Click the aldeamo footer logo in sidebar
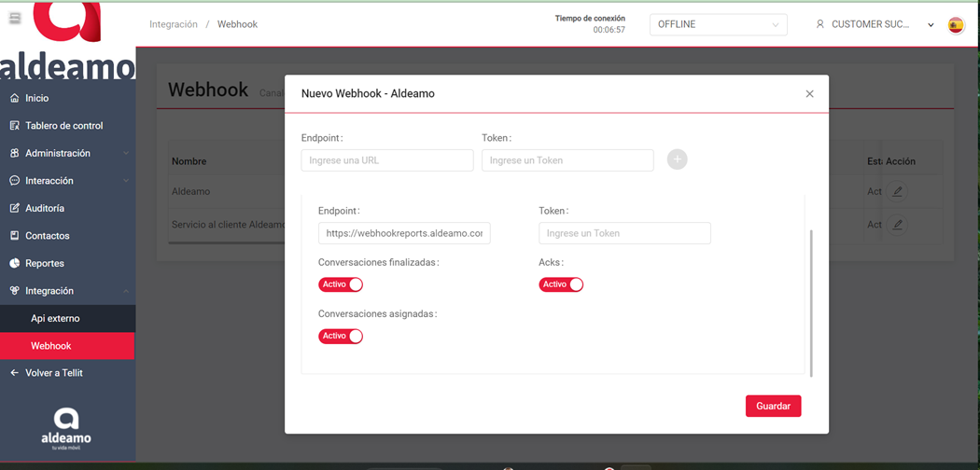 coord(66,429)
